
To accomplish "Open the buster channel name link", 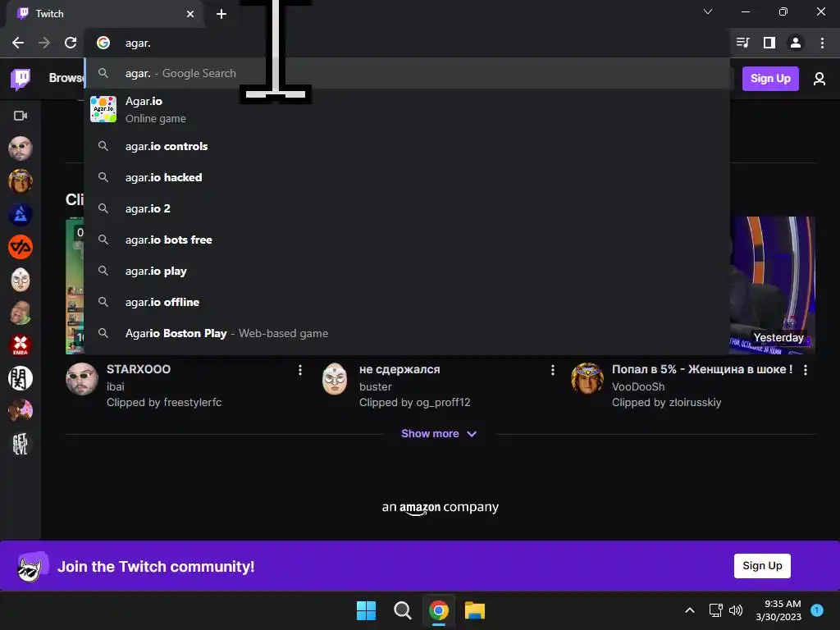I will point(375,386).
